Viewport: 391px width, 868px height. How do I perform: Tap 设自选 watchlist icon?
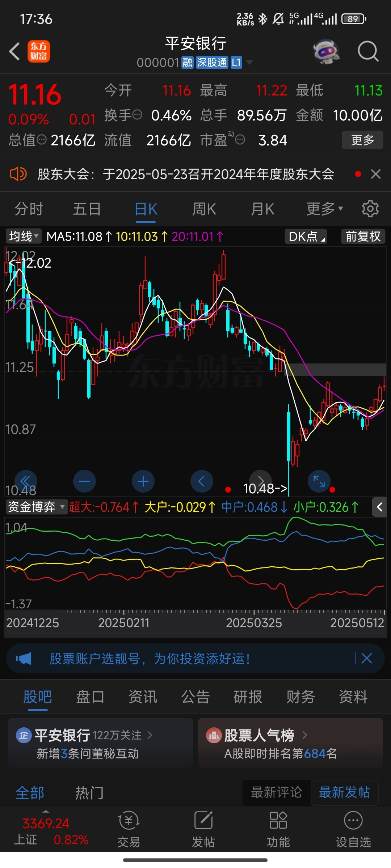[x=353, y=829]
